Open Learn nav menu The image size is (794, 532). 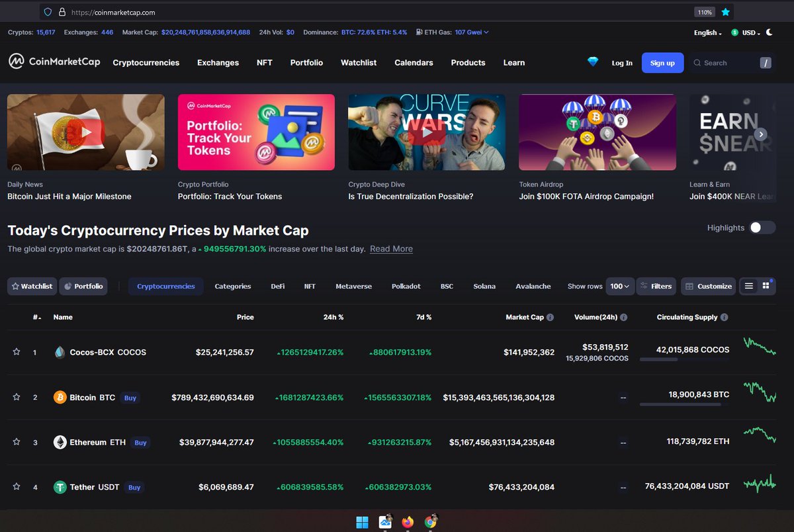click(x=514, y=62)
